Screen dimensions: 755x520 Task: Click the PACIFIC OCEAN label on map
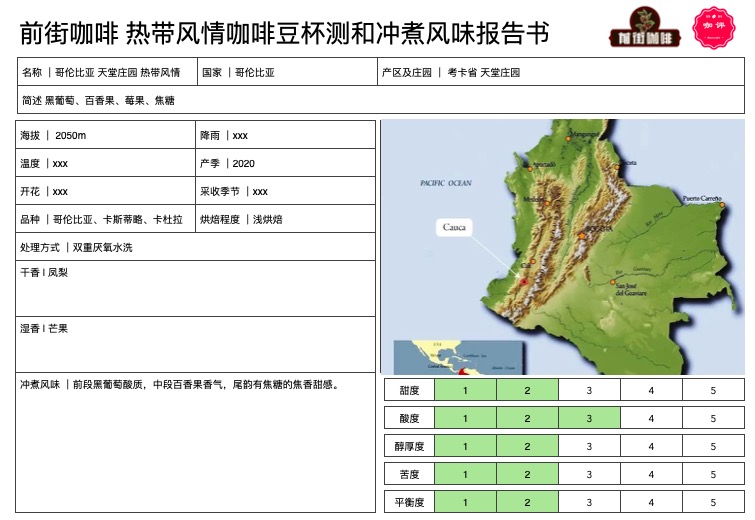[446, 183]
